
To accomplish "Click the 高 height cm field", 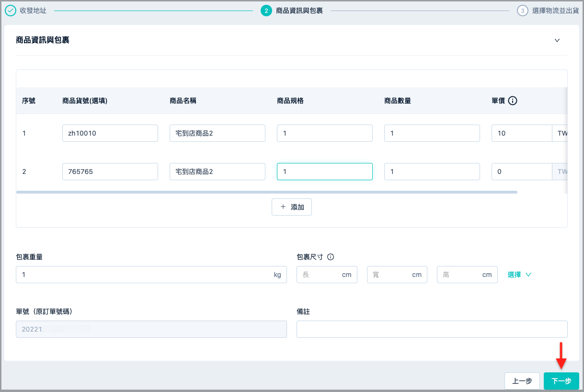I will point(467,275).
